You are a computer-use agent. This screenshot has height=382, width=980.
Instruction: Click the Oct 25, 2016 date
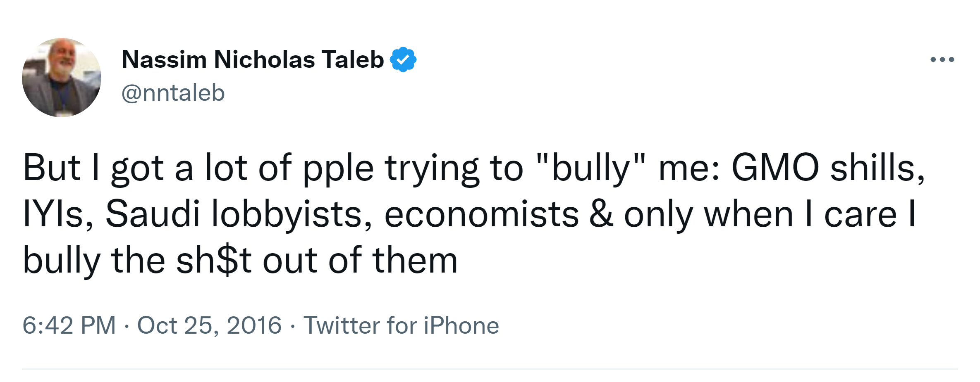coord(209,325)
